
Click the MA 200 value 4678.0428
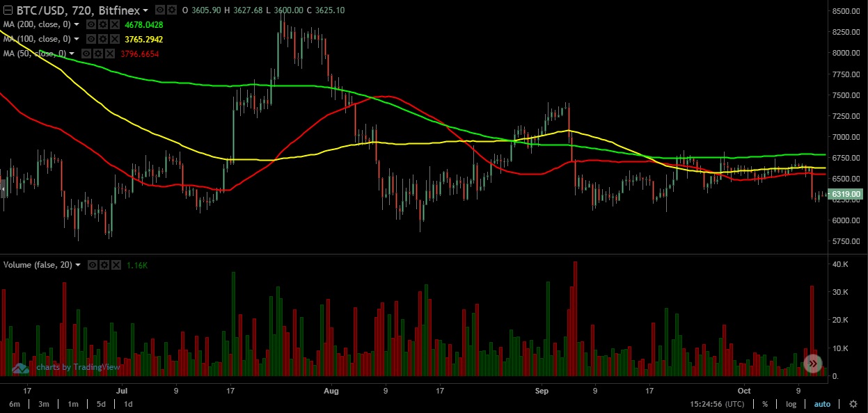coord(144,24)
